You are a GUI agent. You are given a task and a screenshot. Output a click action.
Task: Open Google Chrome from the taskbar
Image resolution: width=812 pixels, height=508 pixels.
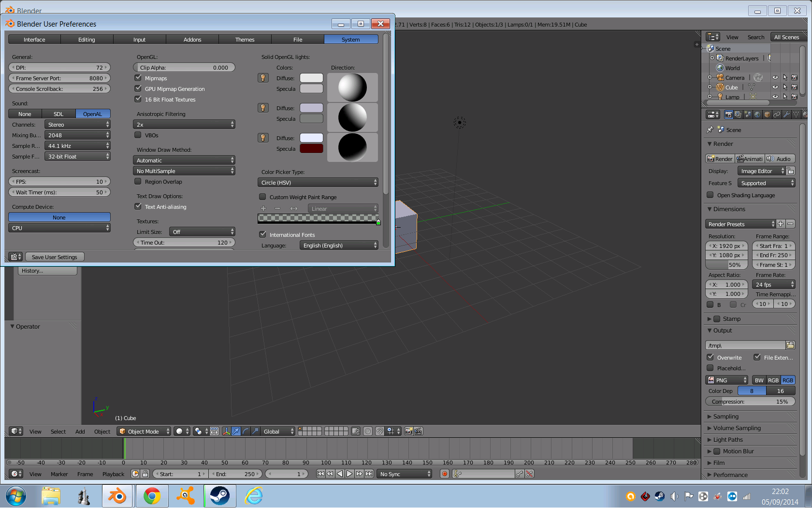[152, 496]
